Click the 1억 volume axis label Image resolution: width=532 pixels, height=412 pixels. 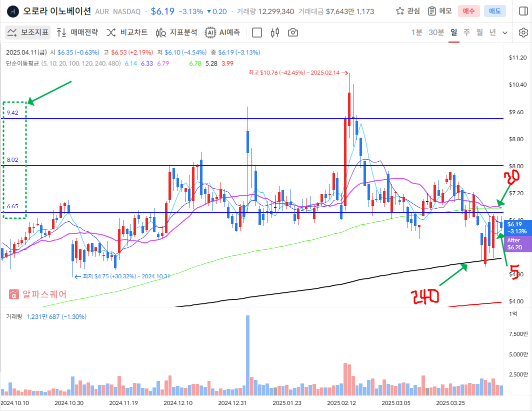pyautogui.click(x=513, y=313)
